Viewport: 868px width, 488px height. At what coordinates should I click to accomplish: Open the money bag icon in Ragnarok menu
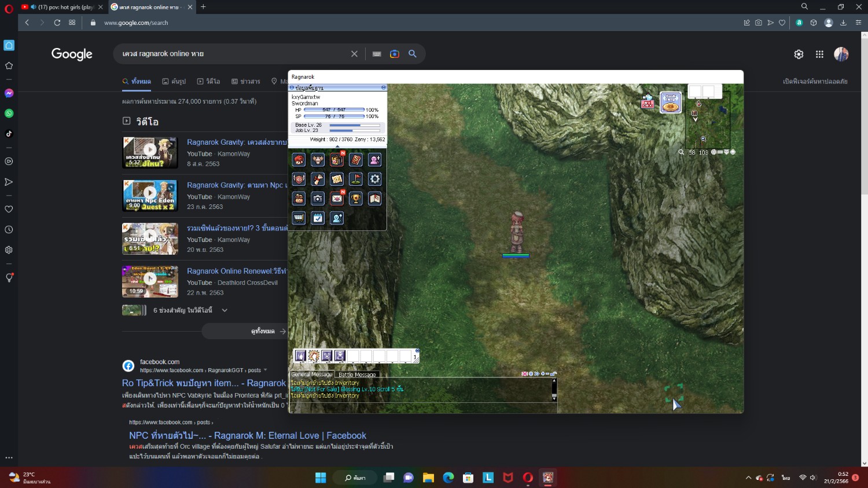[299, 199]
